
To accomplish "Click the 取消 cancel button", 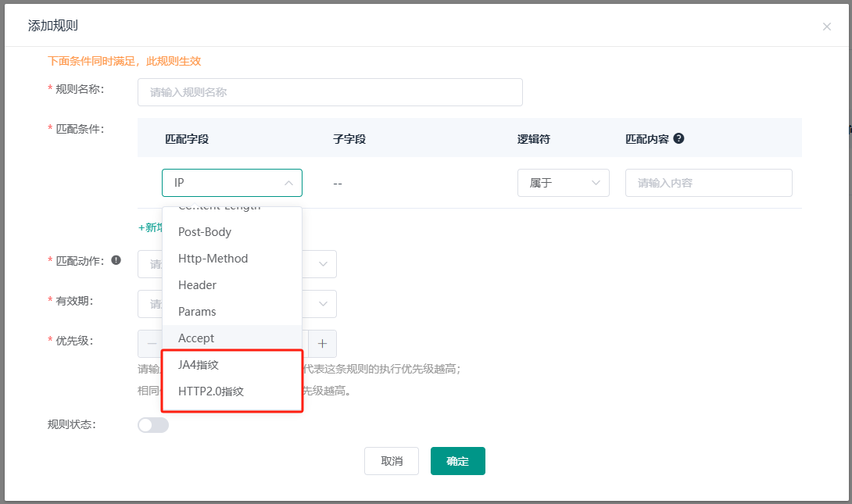I will pyautogui.click(x=392, y=461).
